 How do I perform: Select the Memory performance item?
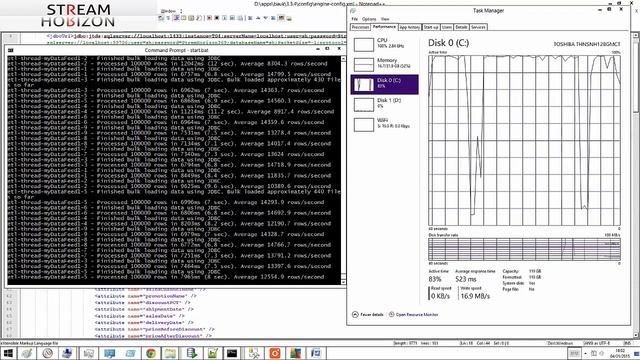coord(384,64)
